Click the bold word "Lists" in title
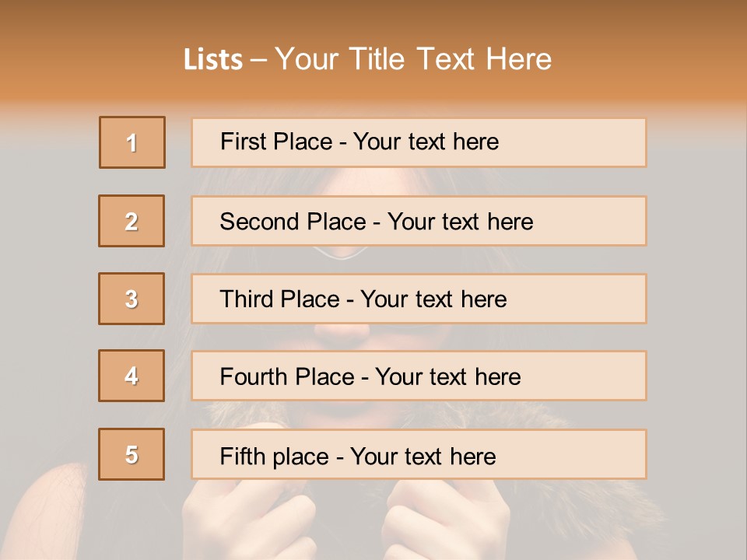747x560 pixels. coord(213,60)
